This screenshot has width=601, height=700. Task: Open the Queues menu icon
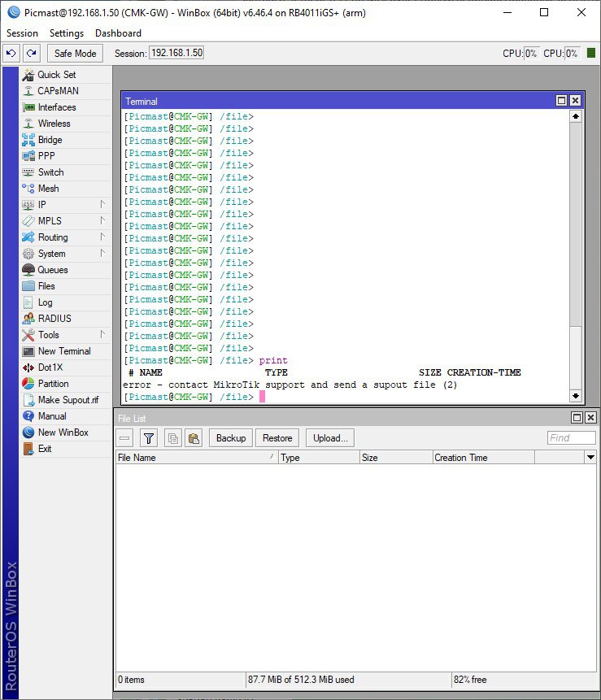tap(28, 270)
